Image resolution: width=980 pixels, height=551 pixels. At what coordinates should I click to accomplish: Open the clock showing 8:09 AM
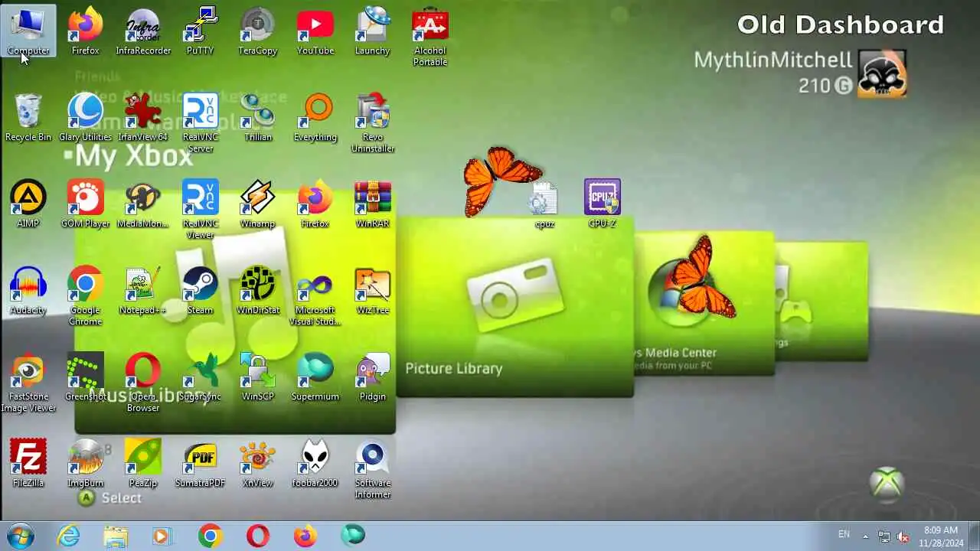(940, 536)
